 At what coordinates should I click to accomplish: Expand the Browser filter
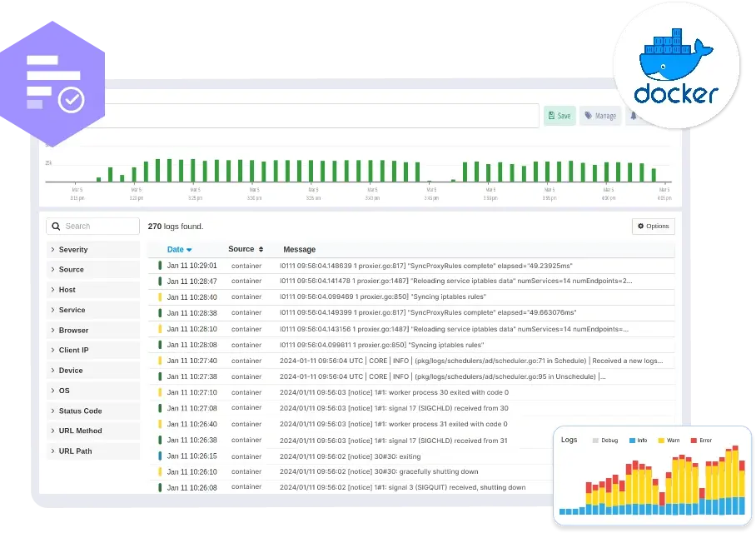(93, 330)
